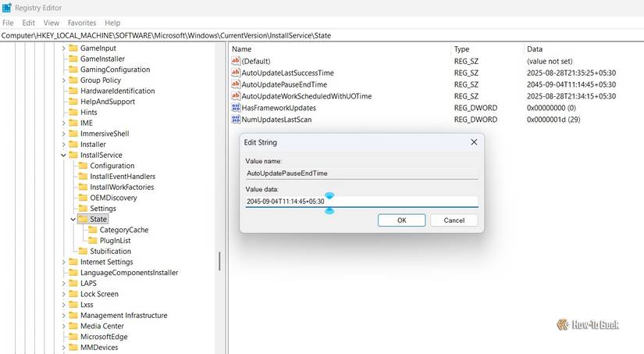Click the Registry Editor app icon

tap(7, 8)
